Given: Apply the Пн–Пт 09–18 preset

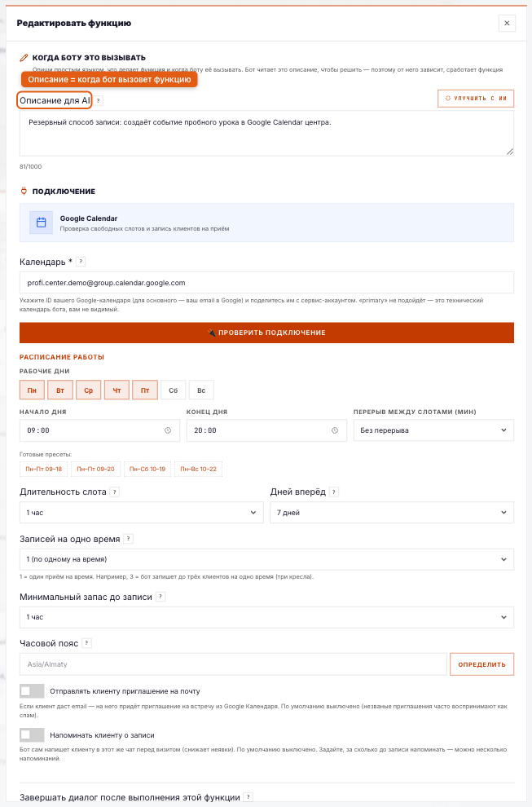Looking at the screenshot, I should point(44,469).
